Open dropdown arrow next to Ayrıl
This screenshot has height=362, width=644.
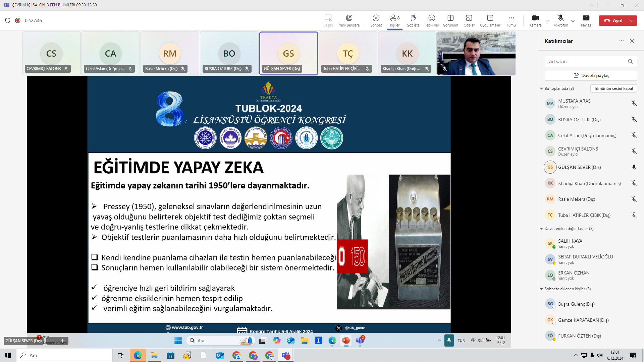coord(632,20)
